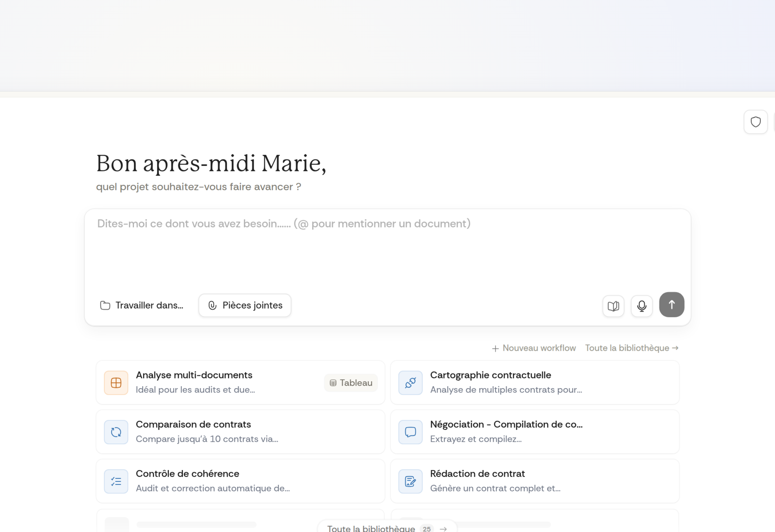Image resolution: width=775 pixels, height=532 pixels.
Task: Click the shield icon button
Action: (755, 122)
